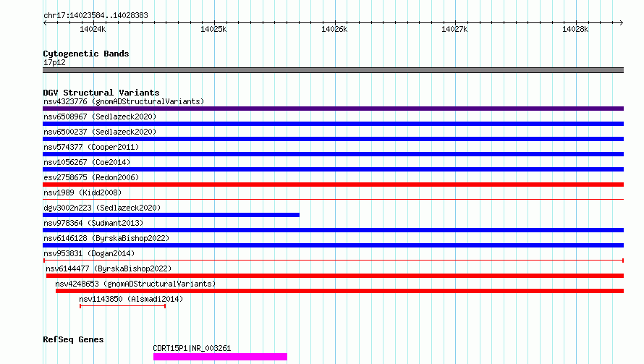The width and height of the screenshot is (644, 364).
Task: Select the red esv2758675 variant bar
Action: pyautogui.click(x=333, y=185)
